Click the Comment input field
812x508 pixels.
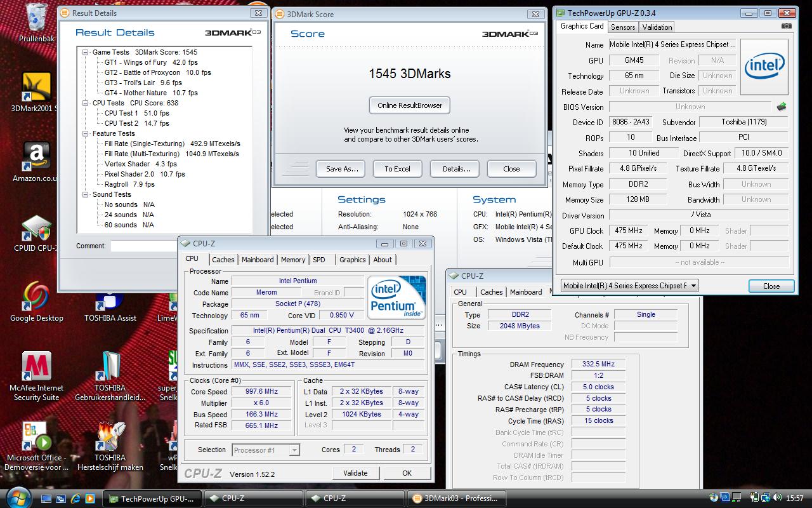[x=143, y=246]
